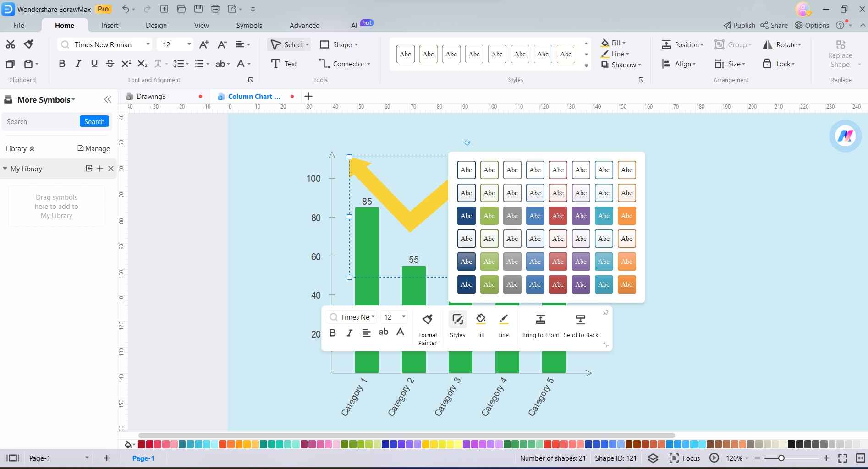Image resolution: width=868 pixels, height=469 pixels.
Task: Click Send to Back
Action: click(x=581, y=326)
